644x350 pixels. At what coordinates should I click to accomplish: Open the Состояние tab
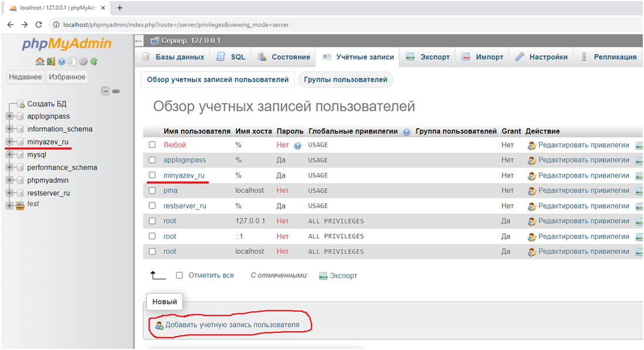click(x=283, y=57)
